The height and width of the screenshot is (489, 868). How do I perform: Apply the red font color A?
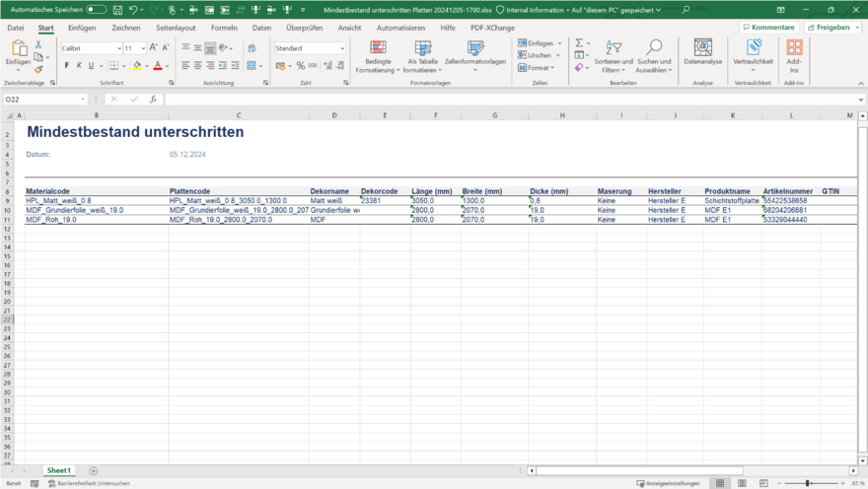[x=158, y=66]
